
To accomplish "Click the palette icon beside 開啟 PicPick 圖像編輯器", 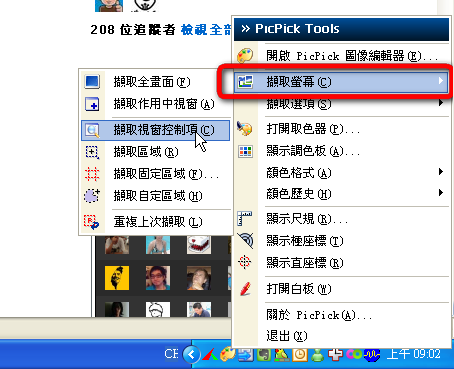I will pos(245,55).
